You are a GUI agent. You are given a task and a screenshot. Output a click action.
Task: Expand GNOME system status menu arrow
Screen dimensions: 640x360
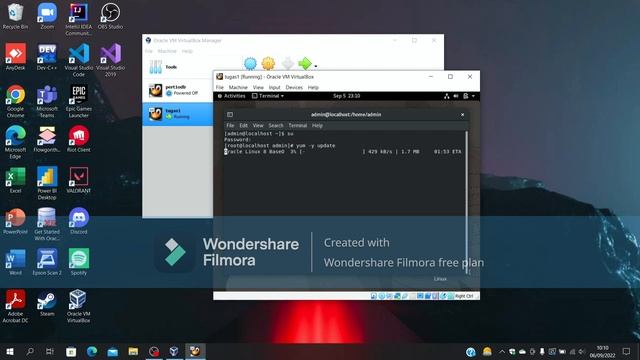(x=473, y=96)
